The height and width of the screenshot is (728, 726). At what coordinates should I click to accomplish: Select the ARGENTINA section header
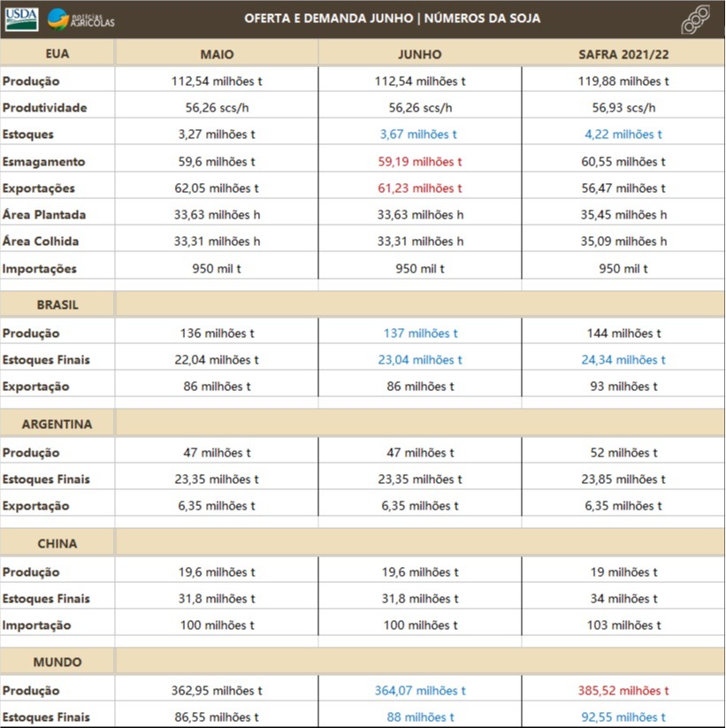click(57, 424)
